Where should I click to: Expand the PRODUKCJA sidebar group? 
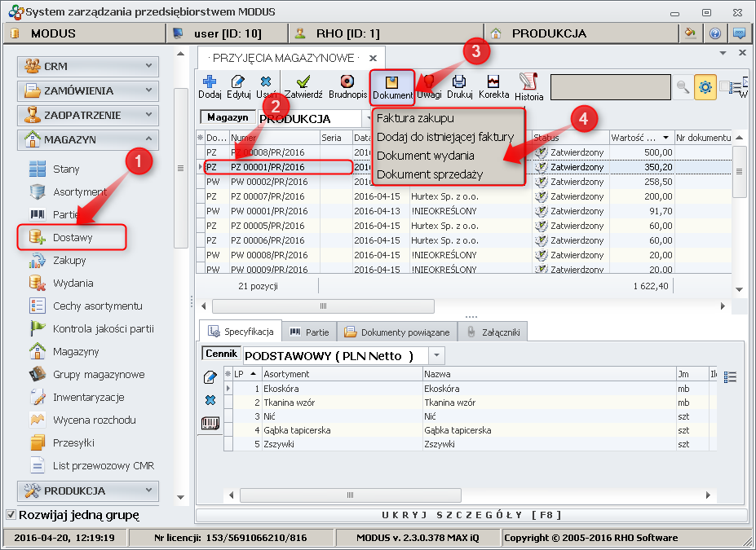(x=88, y=491)
